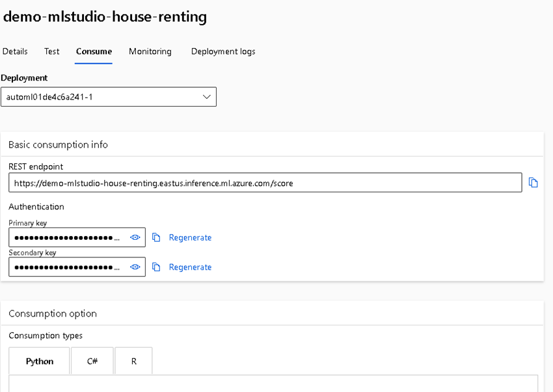
Task: Reveal the primary key value
Action: coord(135,237)
